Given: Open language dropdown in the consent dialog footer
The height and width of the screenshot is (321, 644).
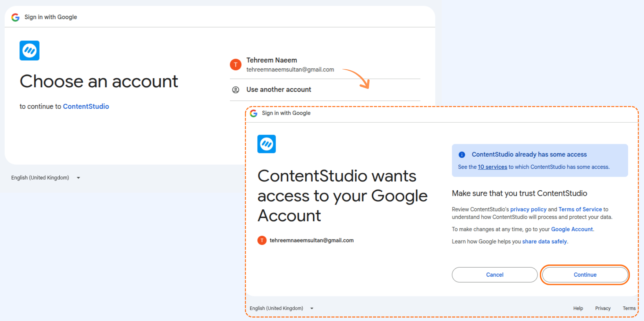Looking at the screenshot, I should [x=281, y=308].
